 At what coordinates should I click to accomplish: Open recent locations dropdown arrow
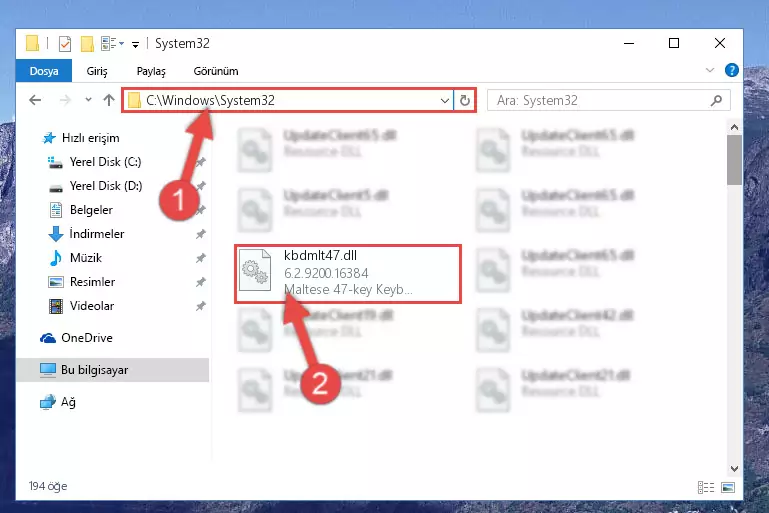pos(88,100)
